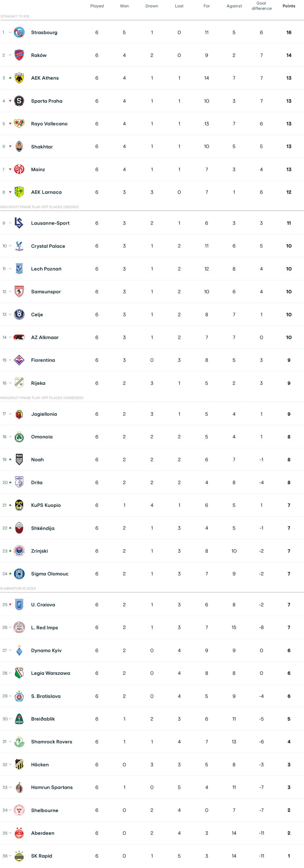Click the Goal difference column header
The height and width of the screenshot is (868, 304).
pyautogui.click(x=261, y=6)
